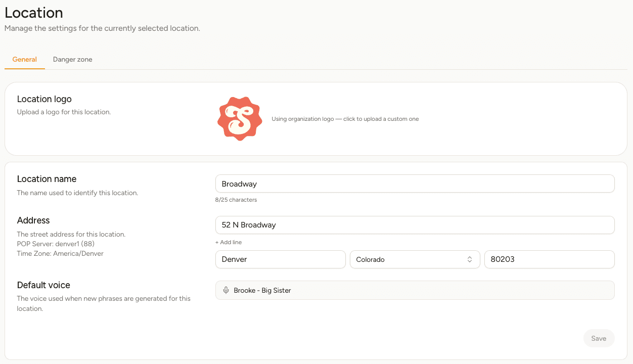Select the General tab

coord(25,59)
